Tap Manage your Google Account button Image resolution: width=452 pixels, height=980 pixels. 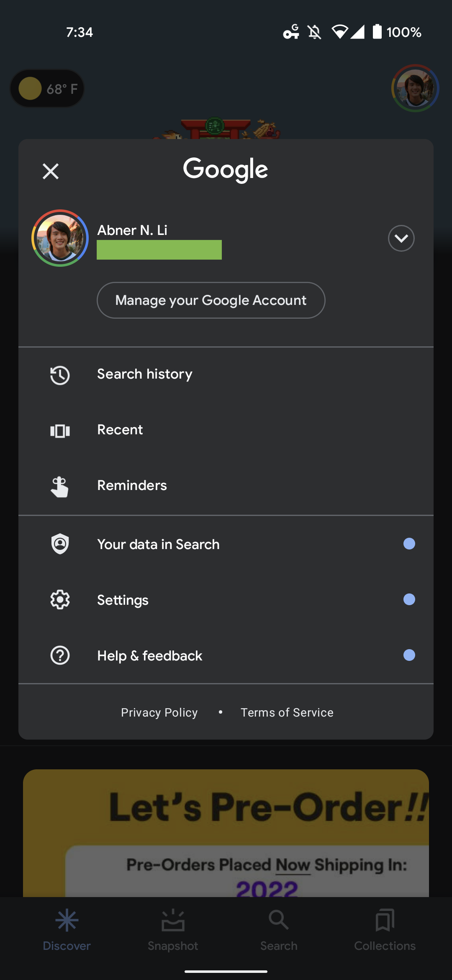pos(211,300)
